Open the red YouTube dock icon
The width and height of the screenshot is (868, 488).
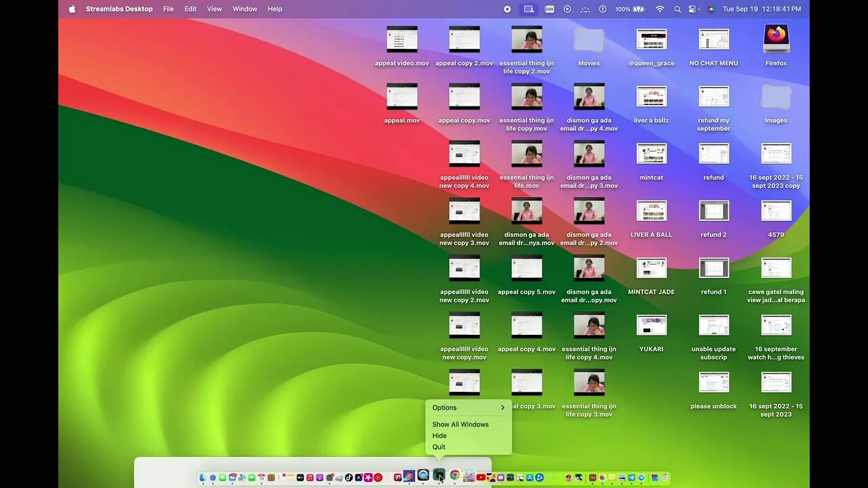[481, 477]
